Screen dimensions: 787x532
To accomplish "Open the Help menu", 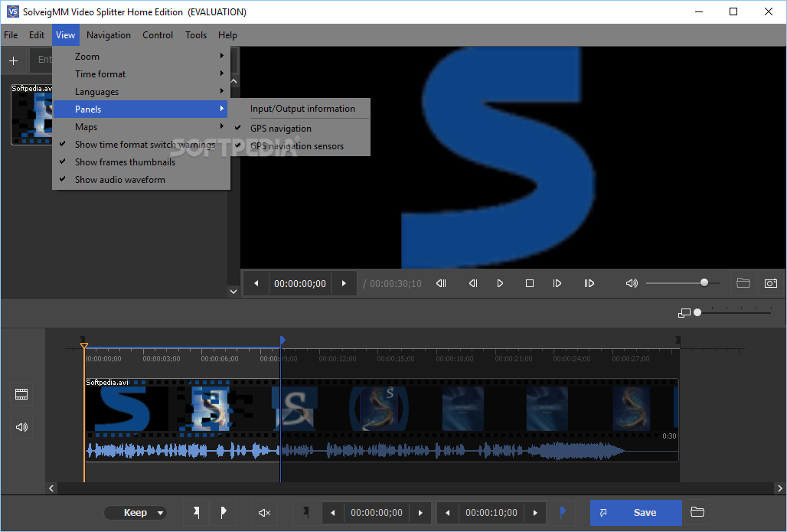I will click(227, 35).
